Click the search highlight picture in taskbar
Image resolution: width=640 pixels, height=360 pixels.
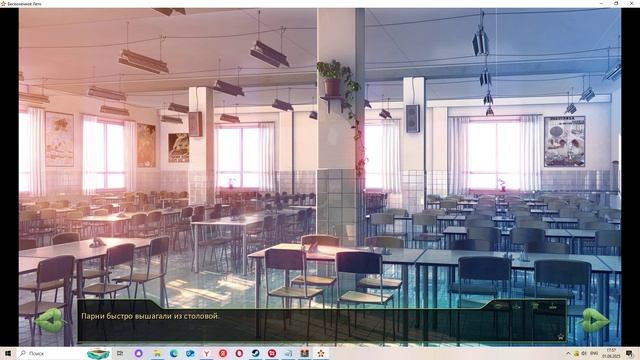click(98, 353)
